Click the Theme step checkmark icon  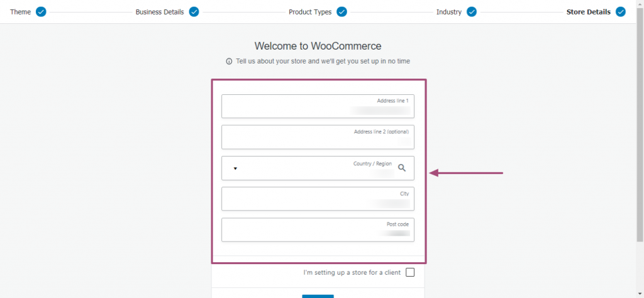[41, 12]
